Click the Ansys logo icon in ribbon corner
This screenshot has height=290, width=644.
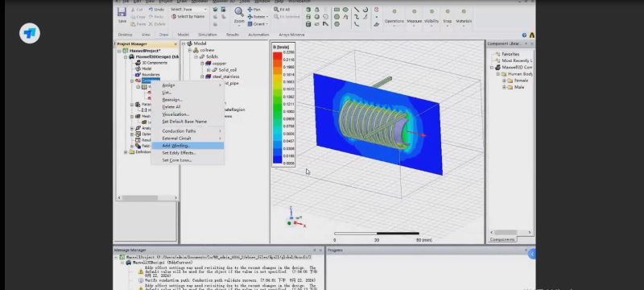pyautogui.click(x=532, y=35)
